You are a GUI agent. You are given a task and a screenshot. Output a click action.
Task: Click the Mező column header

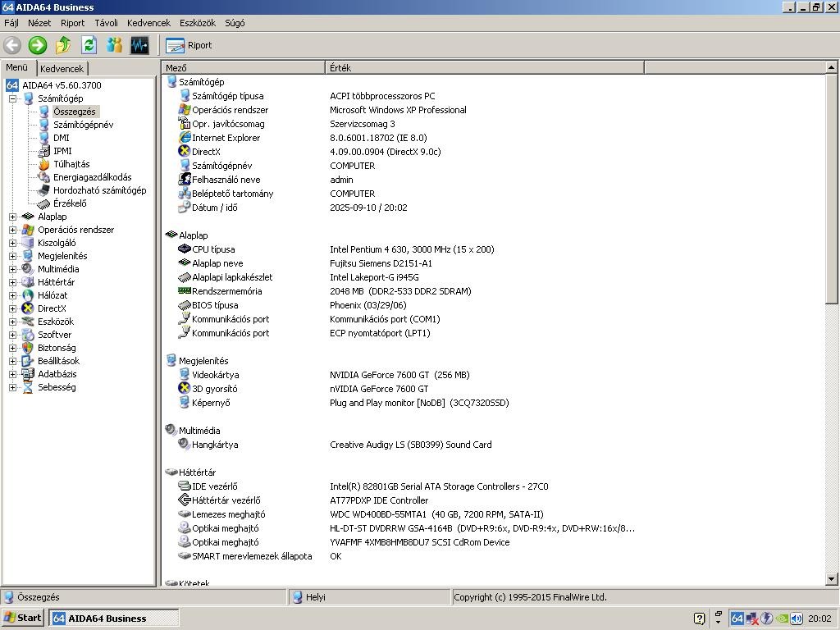click(243, 68)
